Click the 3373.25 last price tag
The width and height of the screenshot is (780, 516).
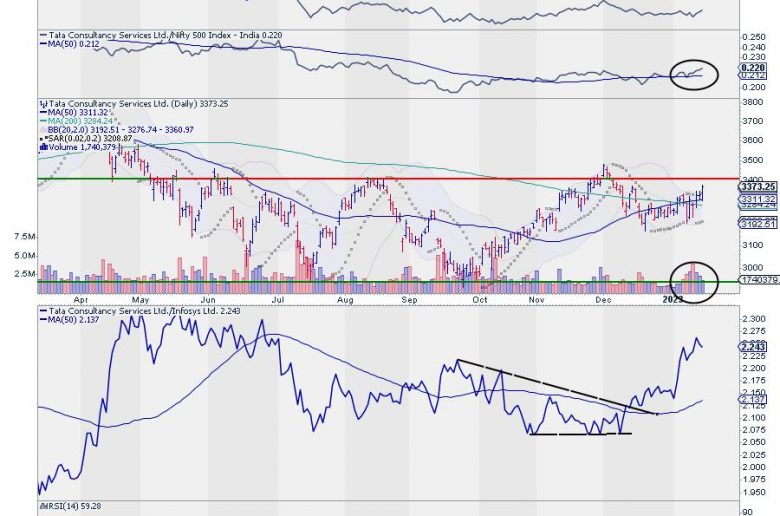click(758, 187)
